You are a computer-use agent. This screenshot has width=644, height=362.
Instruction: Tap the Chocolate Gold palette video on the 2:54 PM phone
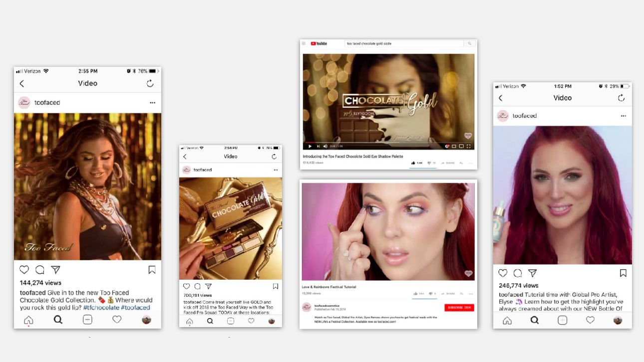tap(231, 228)
